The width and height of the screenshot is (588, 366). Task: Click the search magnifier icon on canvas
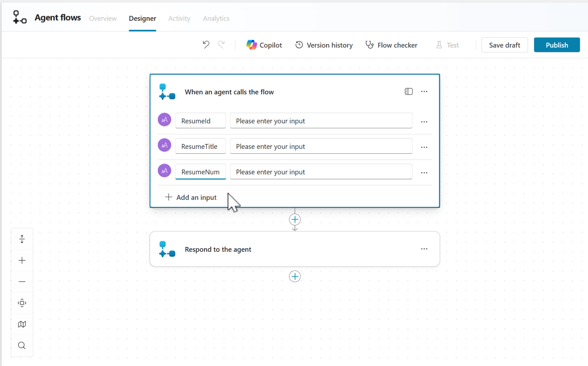point(22,346)
